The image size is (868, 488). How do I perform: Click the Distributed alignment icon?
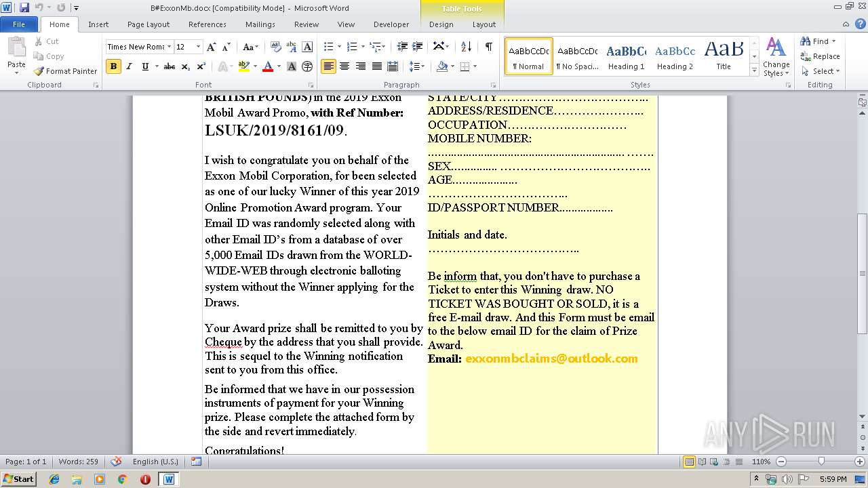[393, 66]
